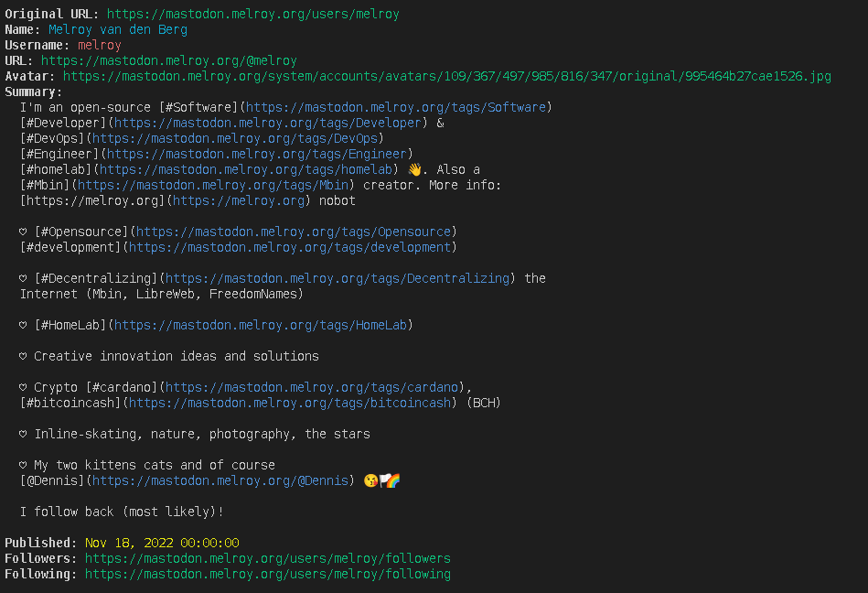This screenshot has width=868, height=593.
Task: Open the tags/HomeLab capitalized link
Action: click(x=260, y=325)
